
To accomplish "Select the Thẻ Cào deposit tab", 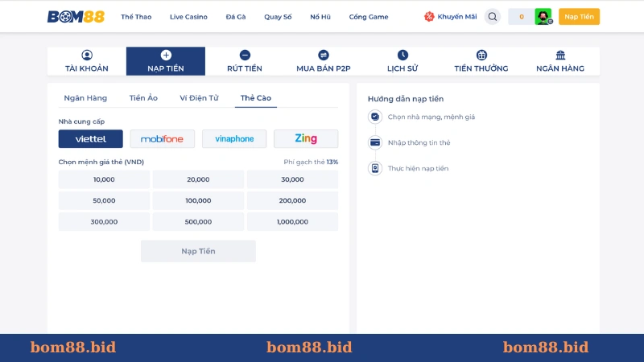I will (x=256, y=98).
